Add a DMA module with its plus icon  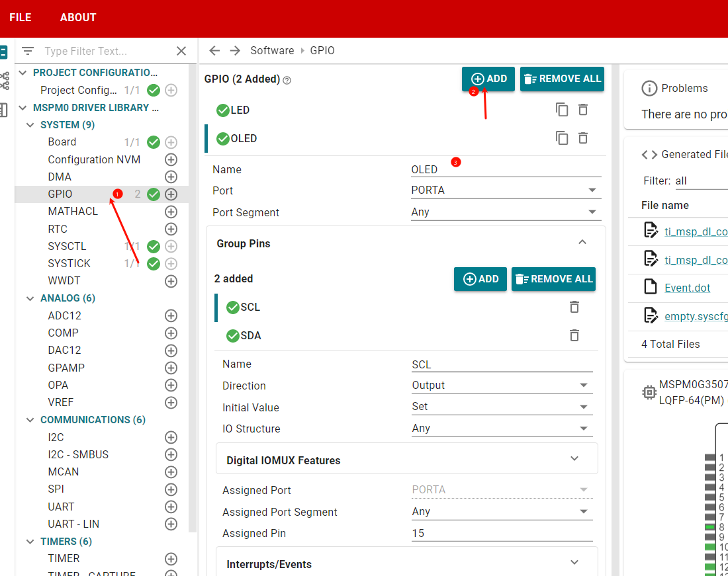pyautogui.click(x=171, y=177)
